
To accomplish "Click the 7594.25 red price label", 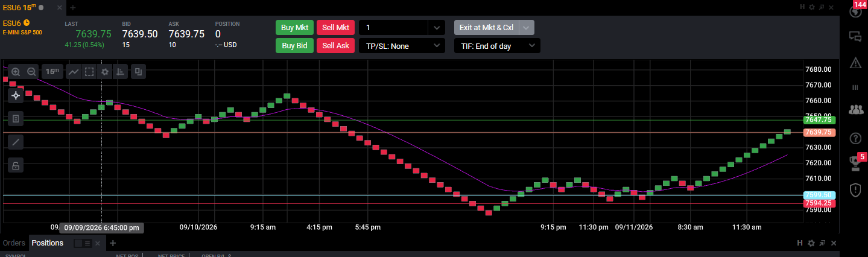I will 819,204.
